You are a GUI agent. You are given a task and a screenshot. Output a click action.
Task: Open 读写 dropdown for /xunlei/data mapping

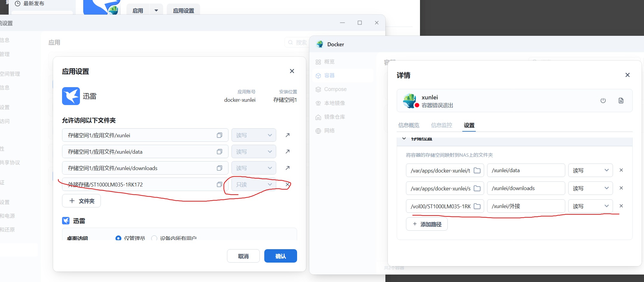tap(591, 170)
